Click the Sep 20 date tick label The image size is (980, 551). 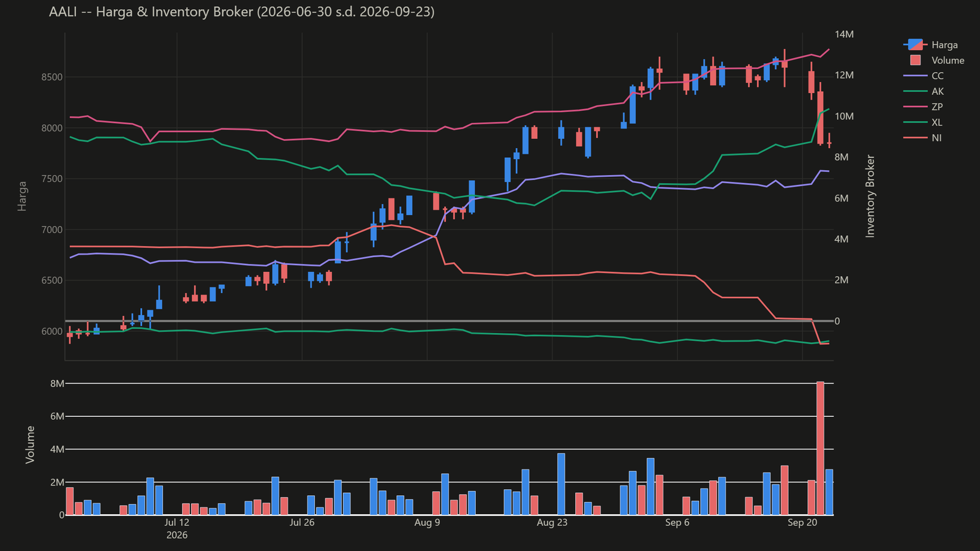pos(802,522)
